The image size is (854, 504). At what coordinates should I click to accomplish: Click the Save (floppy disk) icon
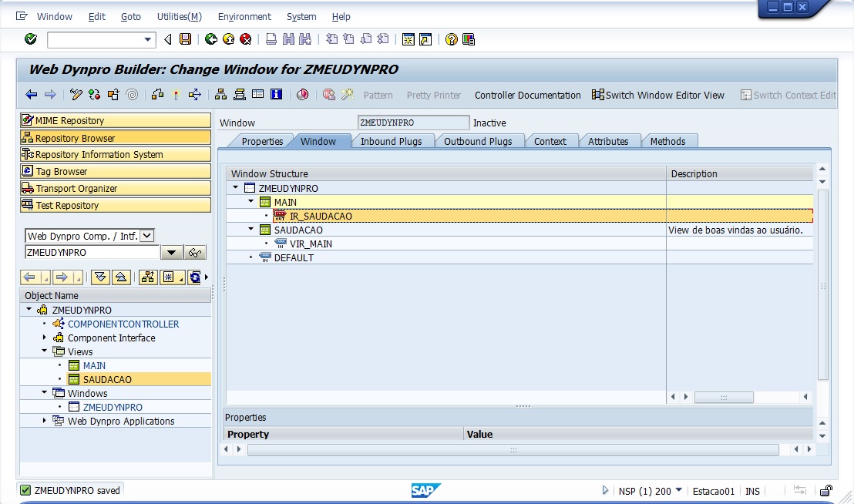click(185, 39)
